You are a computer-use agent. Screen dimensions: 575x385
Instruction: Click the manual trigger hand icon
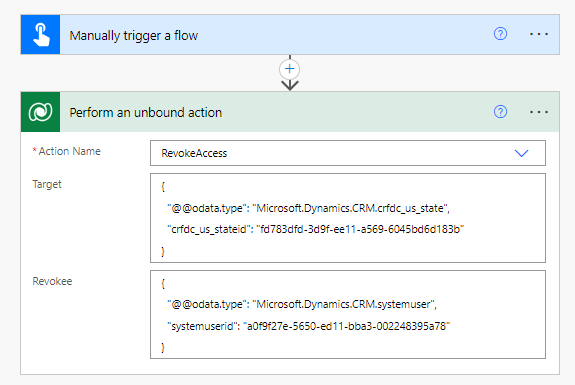coord(40,34)
